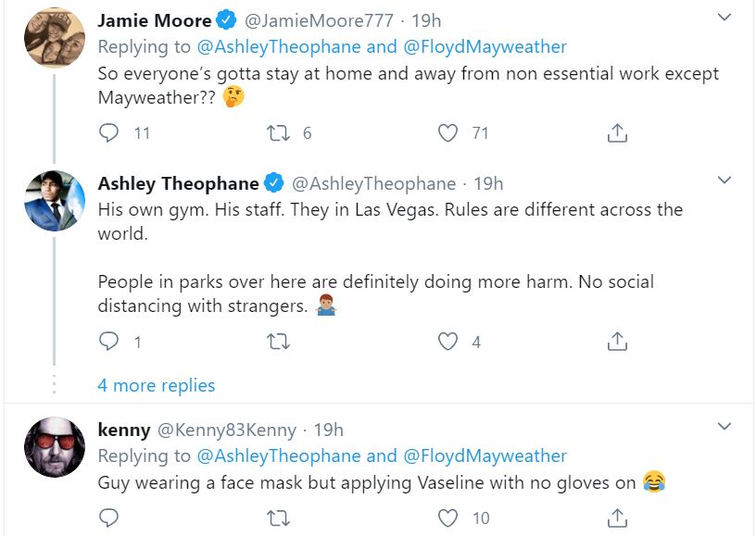The image size is (756, 536).
Task: Open @FloydMayweather mention in Jamie's tweet
Action: (485, 46)
